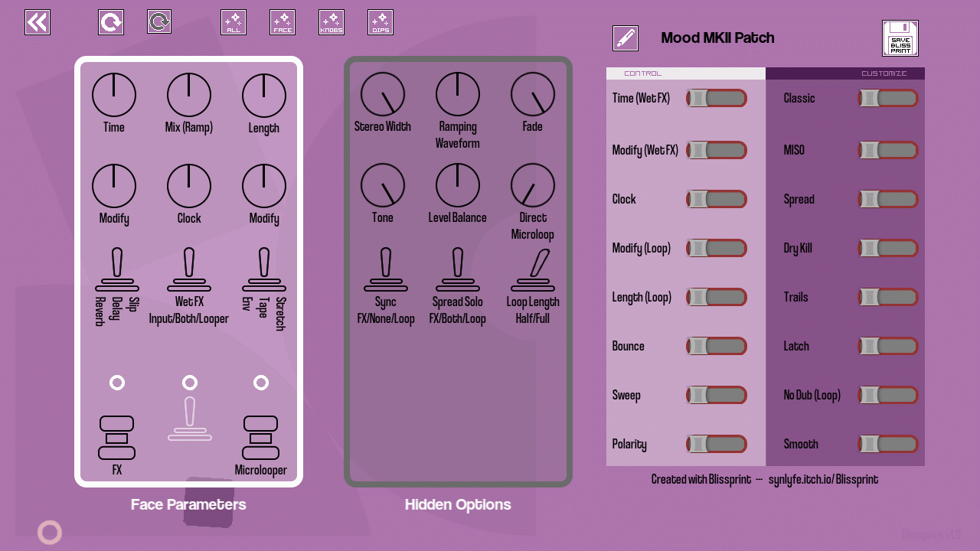This screenshot has height=551, width=980.
Task: Flip the Reverb/Delay/Slip lever switch
Action: (x=117, y=269)
